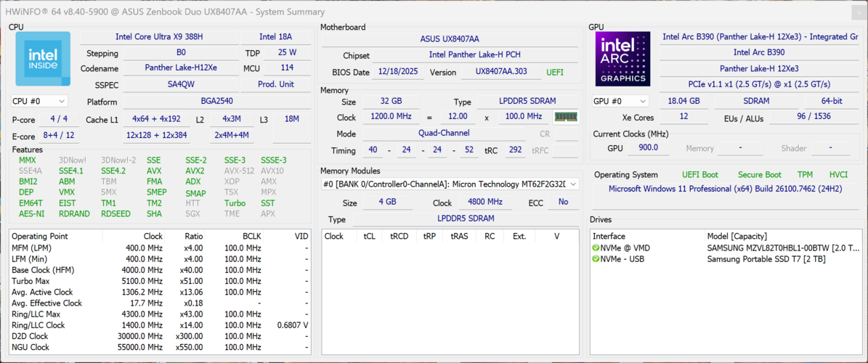Expand the memory module bank selection dropdown
The width and height of the screenshot is (868, 363).
click(x=573, y=184)
